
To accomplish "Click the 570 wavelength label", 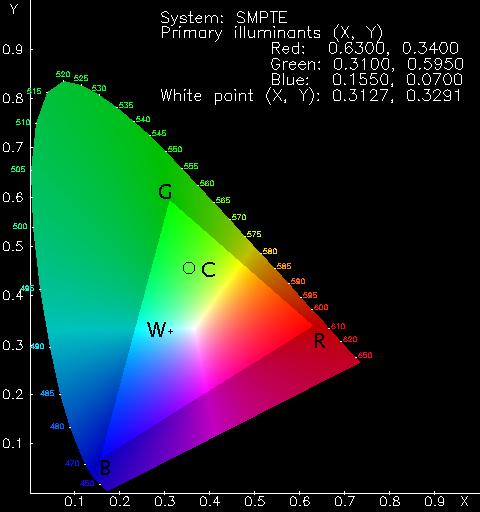I will tap(239, 217).
